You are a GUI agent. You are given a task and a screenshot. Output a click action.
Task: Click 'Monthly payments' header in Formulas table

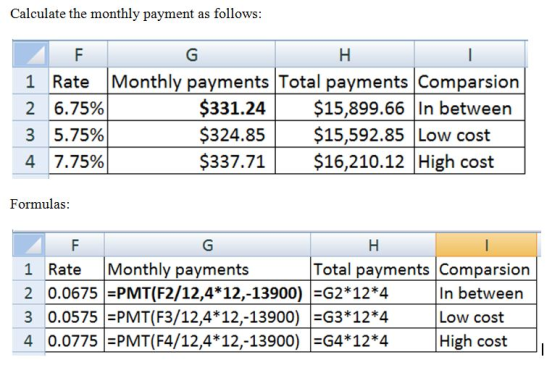(207, 269)
